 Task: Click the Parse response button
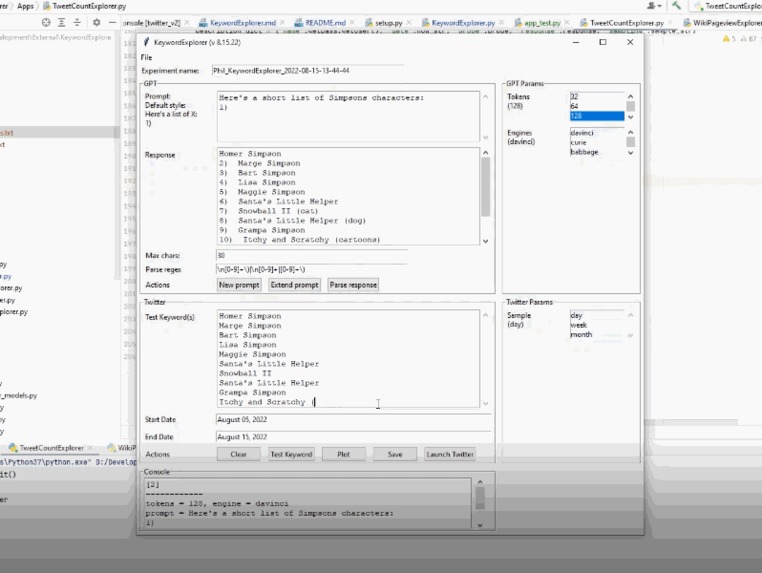(x=353, y=285)
